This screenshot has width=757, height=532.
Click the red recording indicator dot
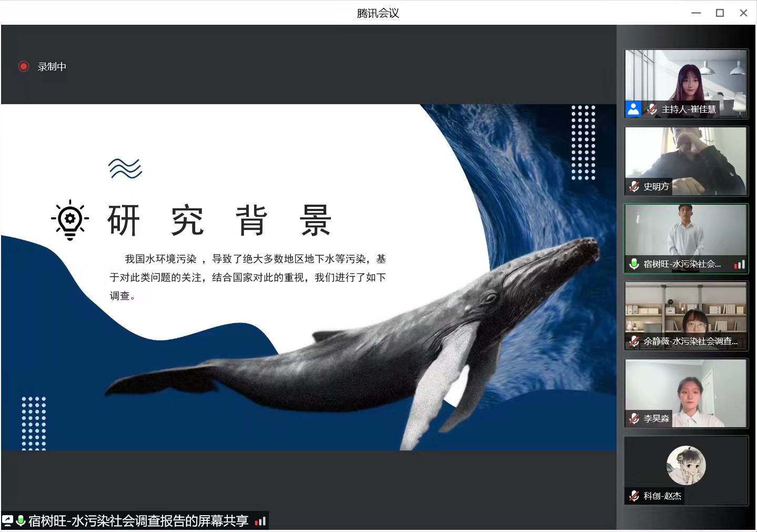[23, 66]
